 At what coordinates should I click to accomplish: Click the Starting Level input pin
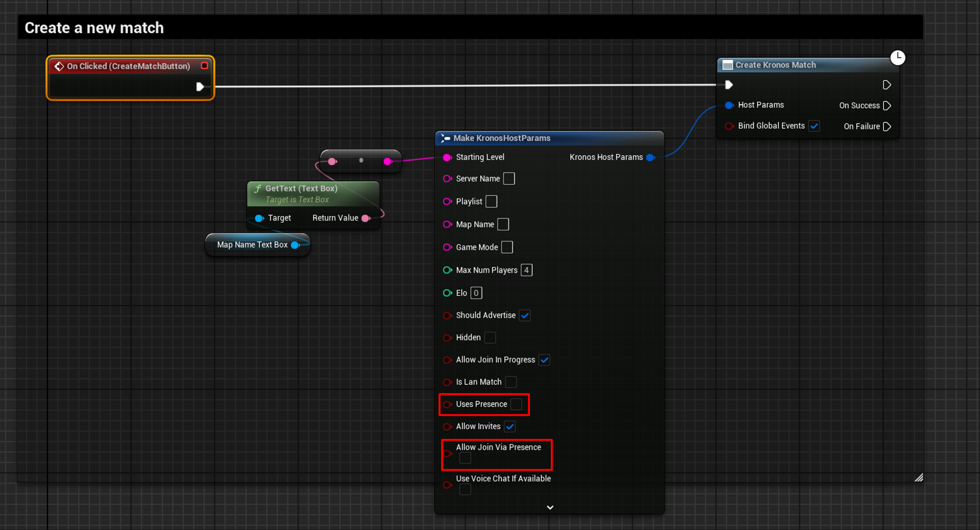click(447, 157)
